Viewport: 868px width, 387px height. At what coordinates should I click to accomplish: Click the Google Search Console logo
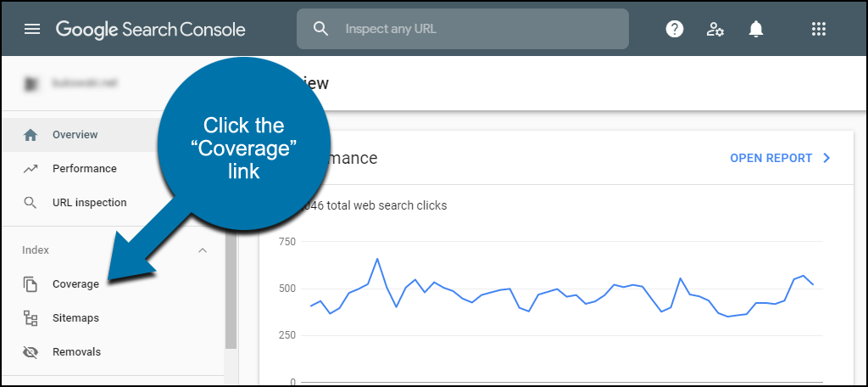click(151, 29)
